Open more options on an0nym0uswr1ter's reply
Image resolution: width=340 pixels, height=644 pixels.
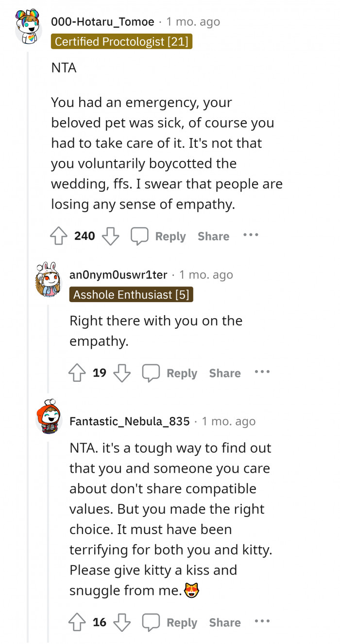[262, 372]
